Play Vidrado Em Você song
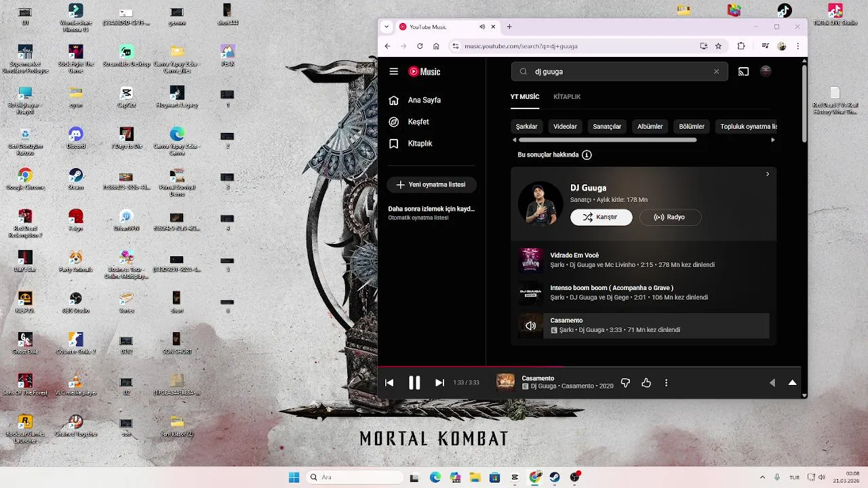The height and width of the screenshot is (488, 868). 644,260
